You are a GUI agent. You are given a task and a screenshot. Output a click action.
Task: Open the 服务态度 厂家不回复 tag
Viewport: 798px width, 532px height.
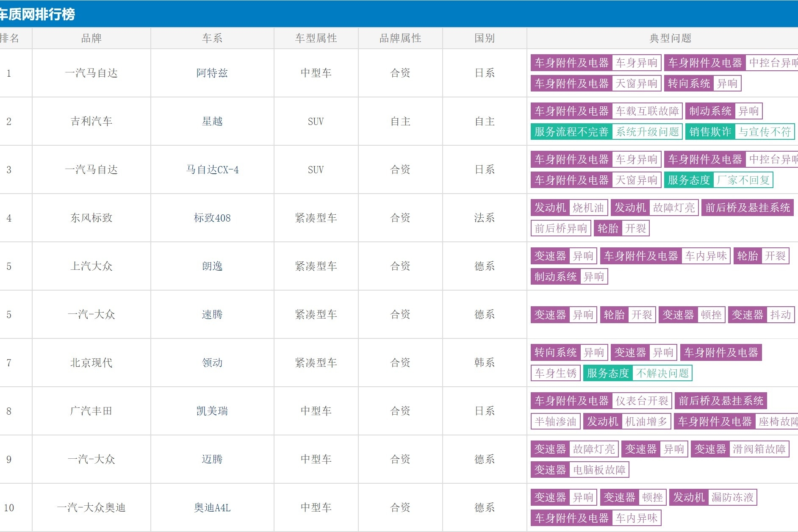[719, 180]
